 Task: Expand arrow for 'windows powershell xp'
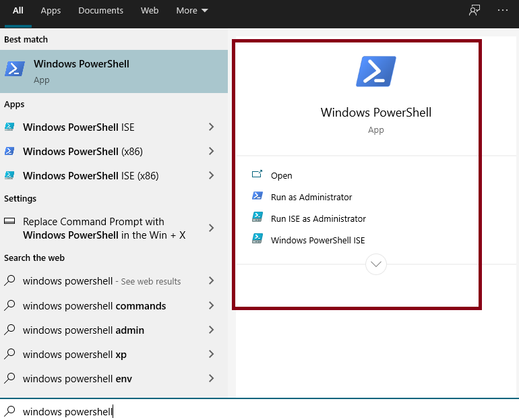pos(211,354)
